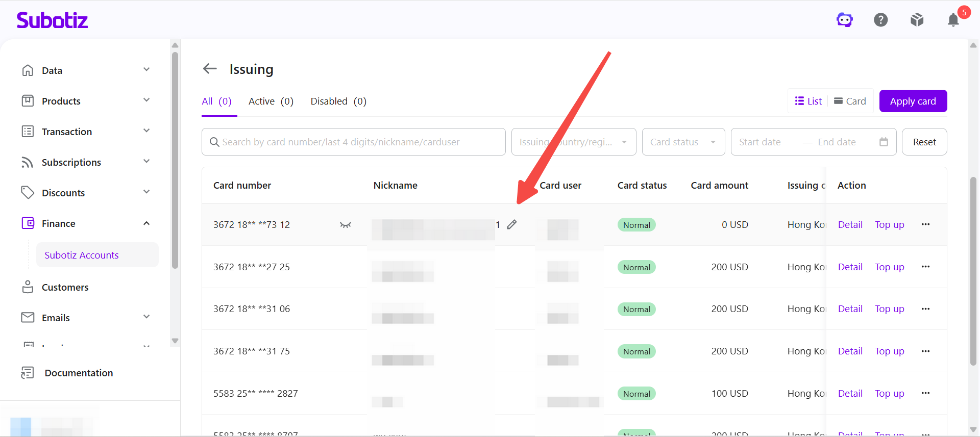Click the Documentation icon in sidebar
Image resolution: width=980 pixels, height=437 pixels.
pyautogui.click(x=28, y=373)
